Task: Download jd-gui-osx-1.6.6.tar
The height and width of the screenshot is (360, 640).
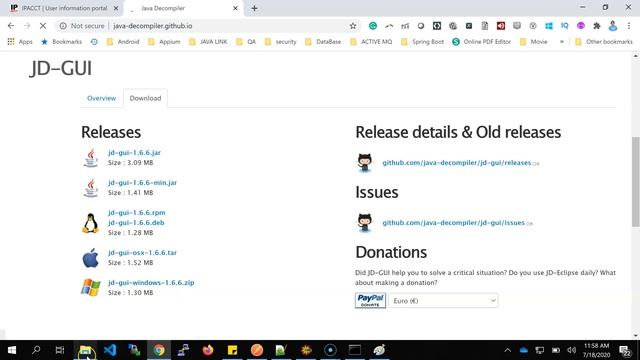Action: 142,253
